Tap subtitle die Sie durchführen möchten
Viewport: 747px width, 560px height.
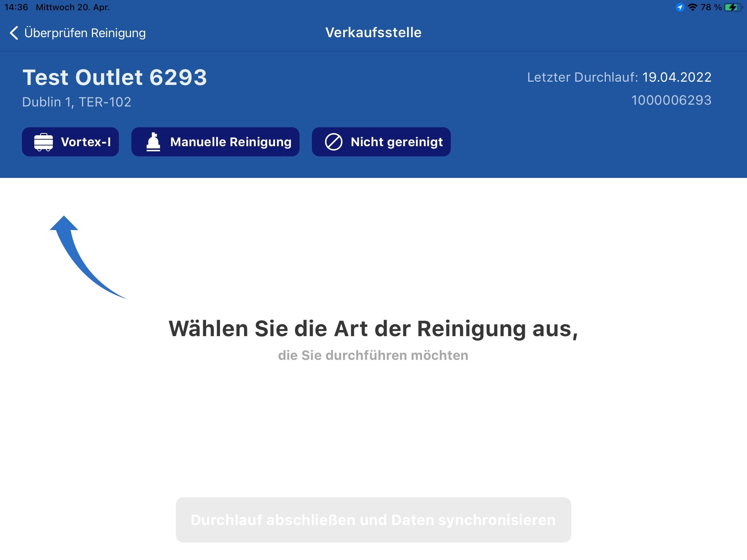point(373,355)
